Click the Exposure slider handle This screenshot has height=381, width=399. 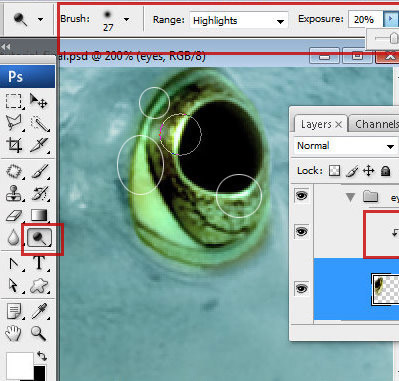[394, 38]
